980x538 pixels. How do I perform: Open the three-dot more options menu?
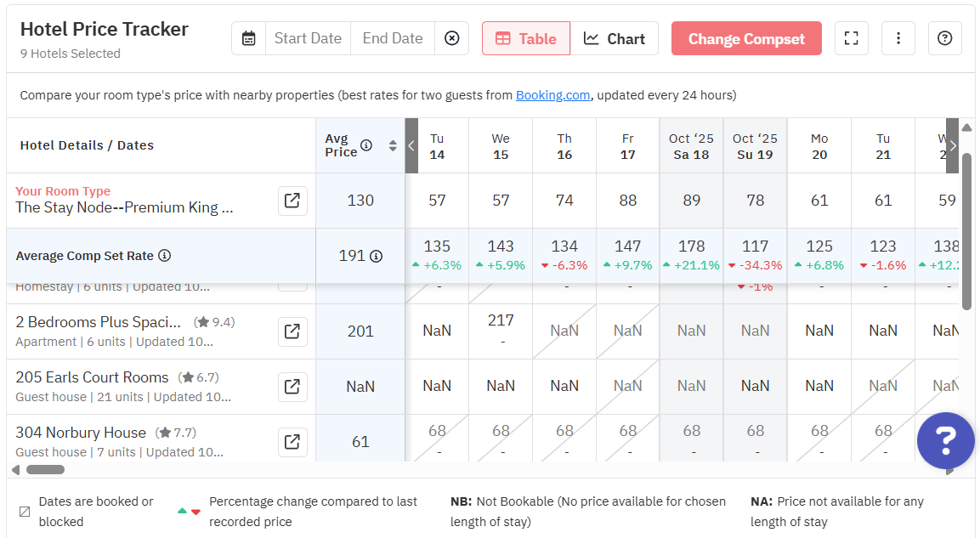(x=898, y=38)
